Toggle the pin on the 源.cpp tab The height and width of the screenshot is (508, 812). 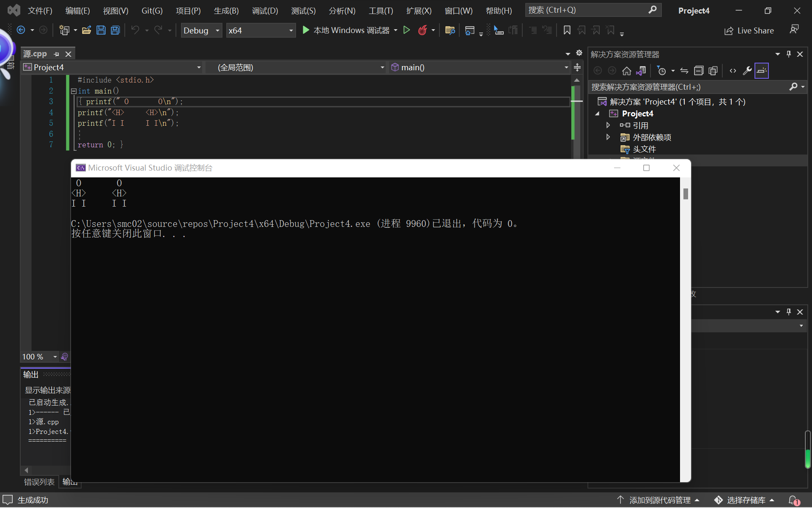tap(57, 54)
